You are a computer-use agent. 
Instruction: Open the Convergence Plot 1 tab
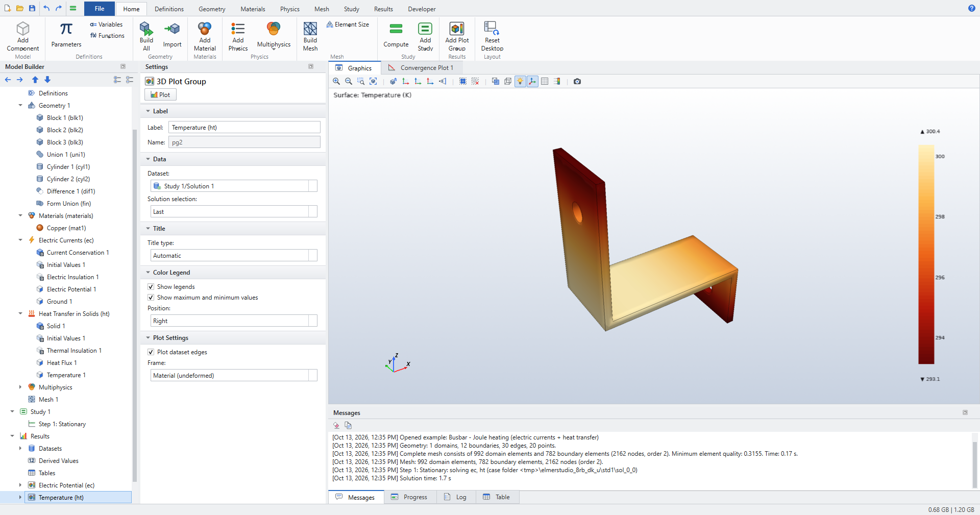(421, 68)
